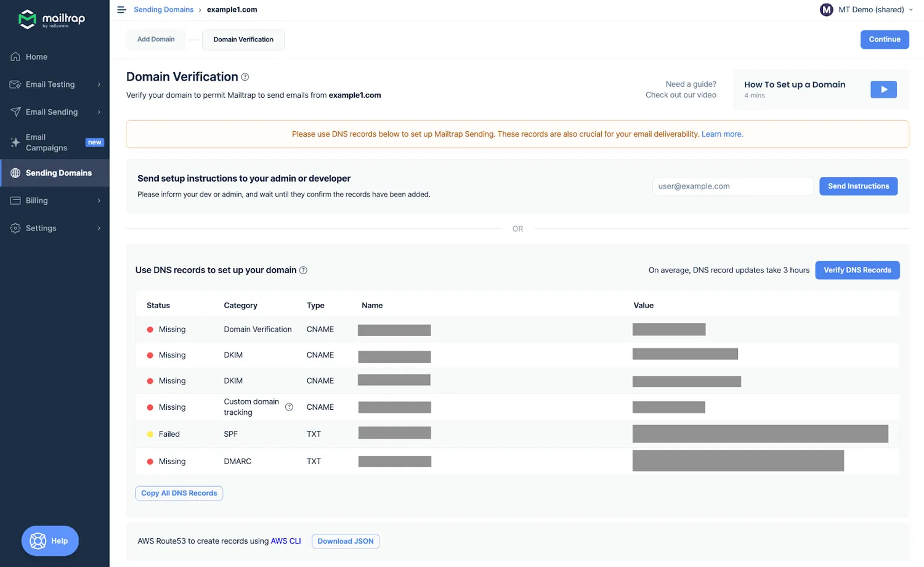Click the Send Instructions button

tap(858, 186)
